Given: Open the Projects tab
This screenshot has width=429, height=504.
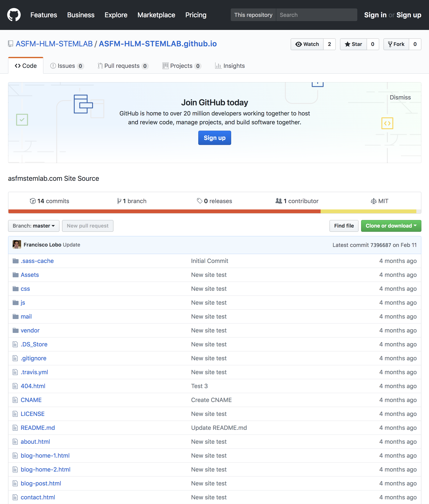Looking at the screenshot, I should point(182,66).
